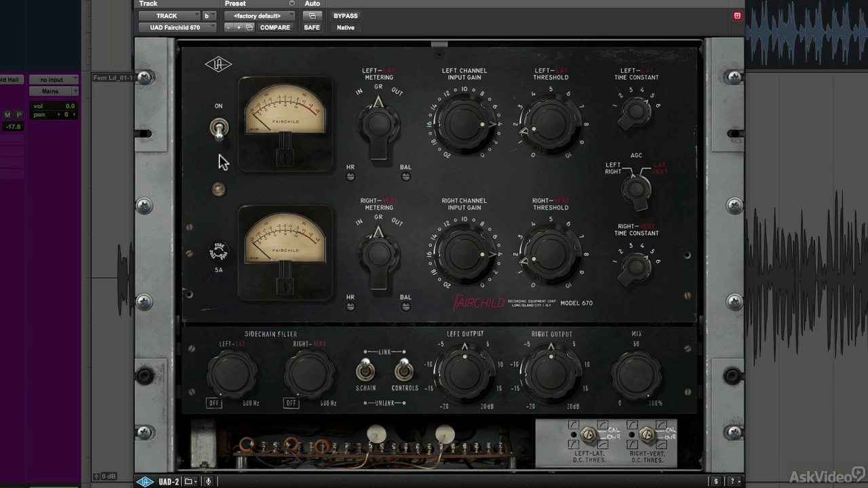The image size is (868, 488).
Task: Adjust the Left-Lat Sidechain Filter knob
Action: [232, 375]
